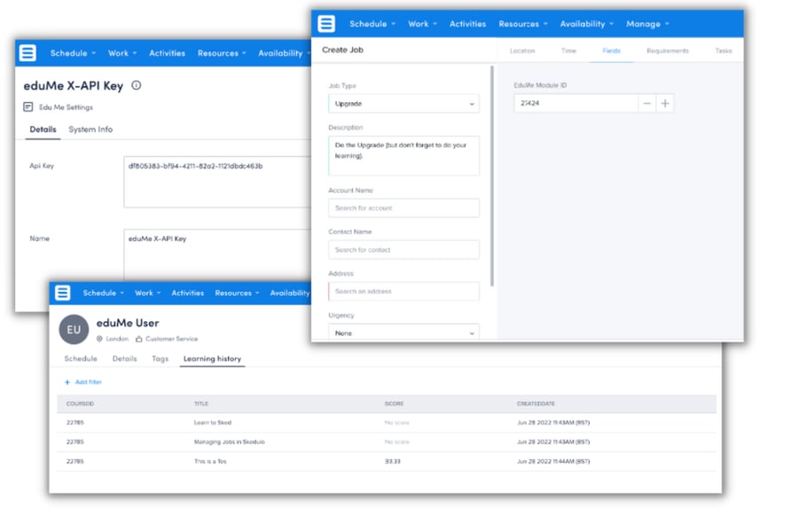Image resolution: width=798 pixels, height=532 pixels.
Task: Open the hamburger menu icon in the eduMe X-API Key window
Action: [x=27, y=52]
